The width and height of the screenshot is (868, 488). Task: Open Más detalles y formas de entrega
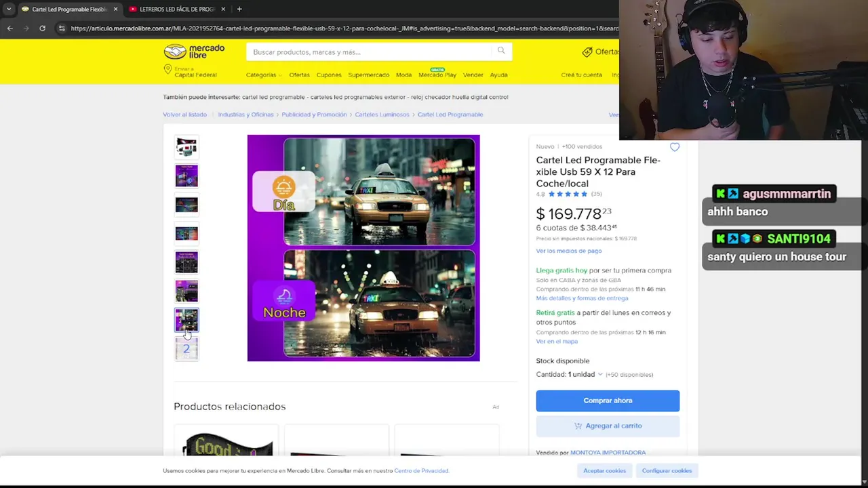pos(582,298)
